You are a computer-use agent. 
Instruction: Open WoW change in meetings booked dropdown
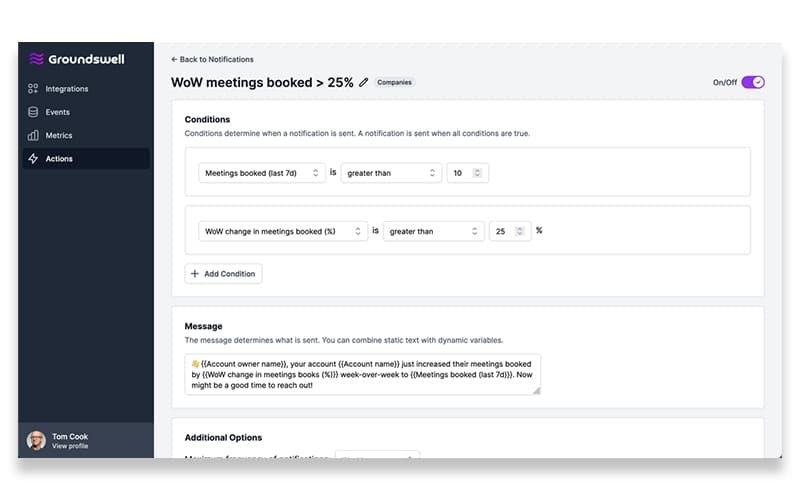coord(283,231)
